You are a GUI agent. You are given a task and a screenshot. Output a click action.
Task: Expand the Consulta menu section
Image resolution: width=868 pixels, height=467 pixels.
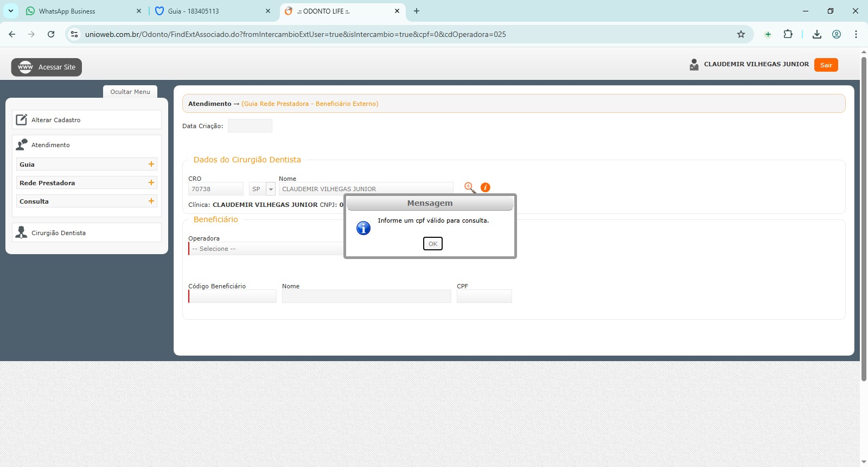151,201
